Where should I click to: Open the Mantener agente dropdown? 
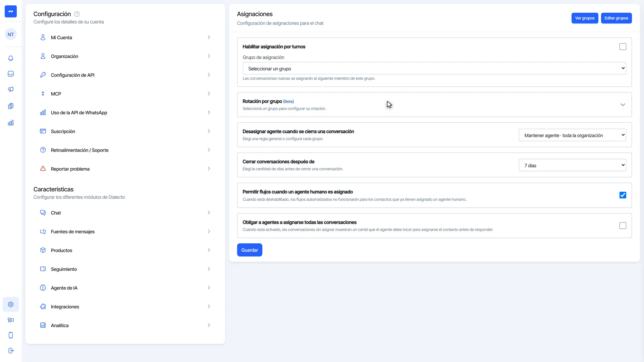(573, 135)
